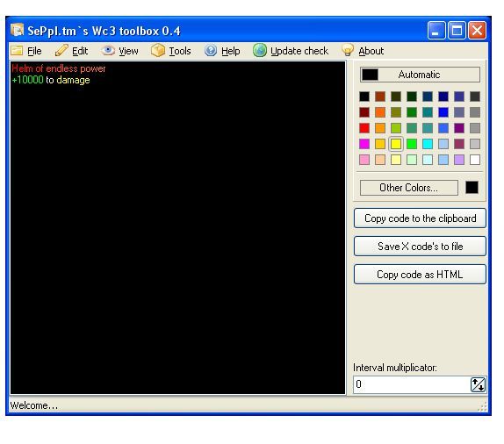Pick the bright red color swatch
The width and height of the screenshot is (504, 444).
click(364, 128)
